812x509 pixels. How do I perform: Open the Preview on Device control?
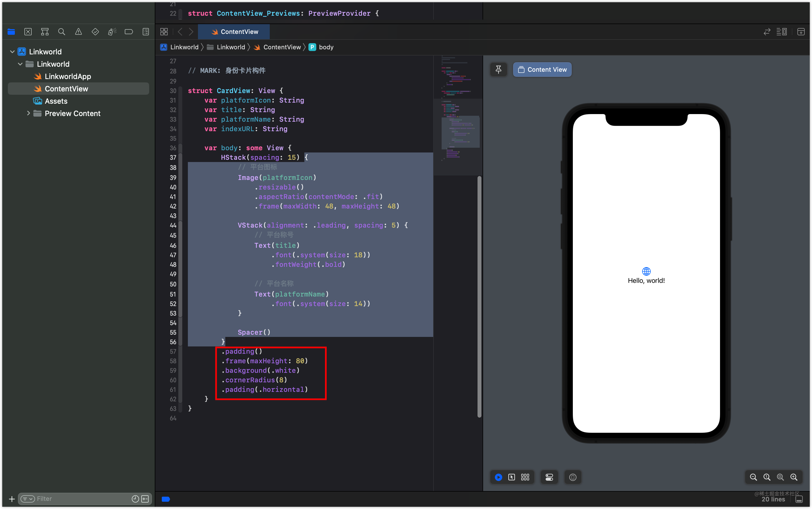pos(573,477)
